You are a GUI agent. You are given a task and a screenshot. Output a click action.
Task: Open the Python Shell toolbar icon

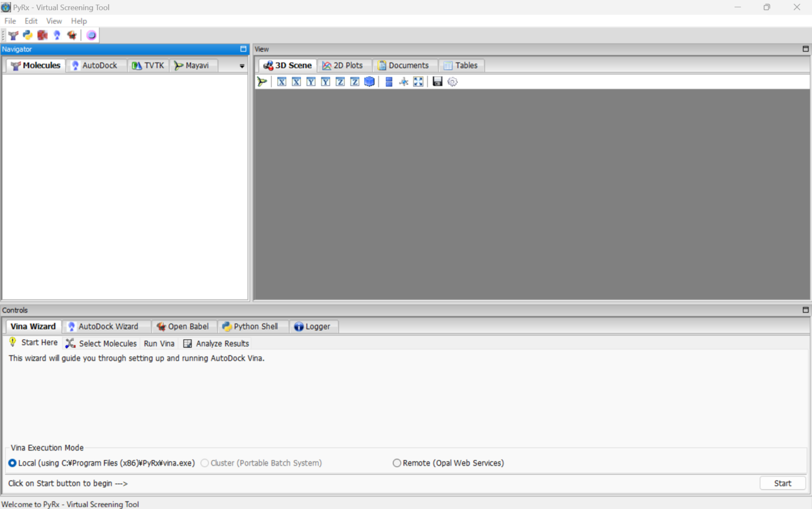[x=27, y=35]
